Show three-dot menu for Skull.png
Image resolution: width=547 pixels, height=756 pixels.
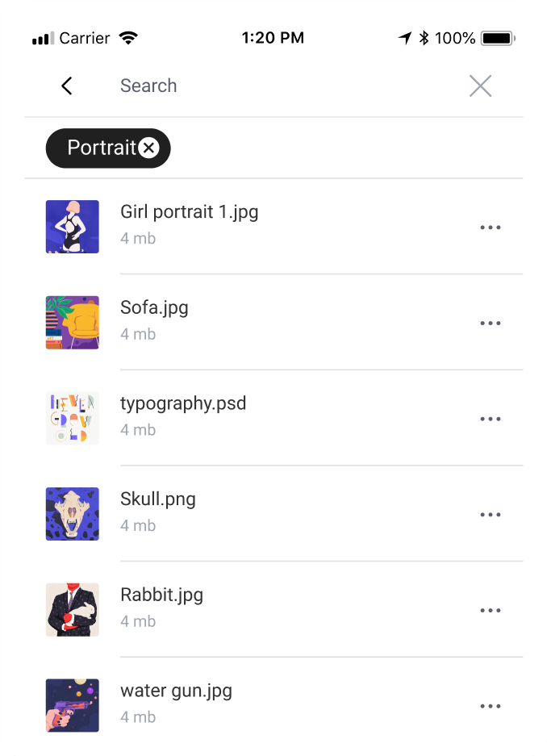point(491,515)
